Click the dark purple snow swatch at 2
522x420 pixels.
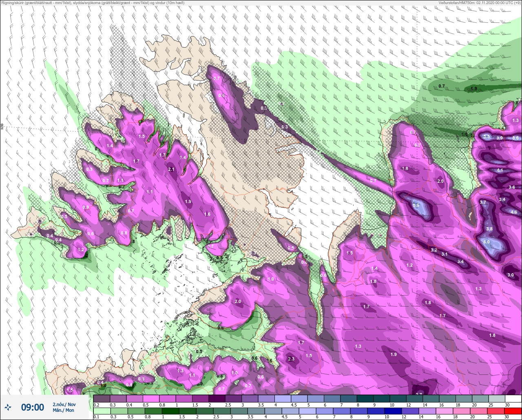tap(217, 398)
